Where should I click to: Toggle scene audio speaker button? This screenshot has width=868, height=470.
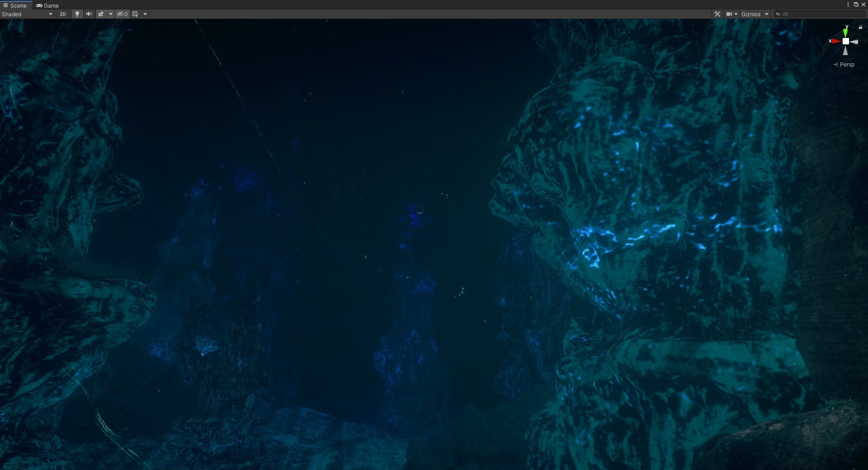pos(89,14)
